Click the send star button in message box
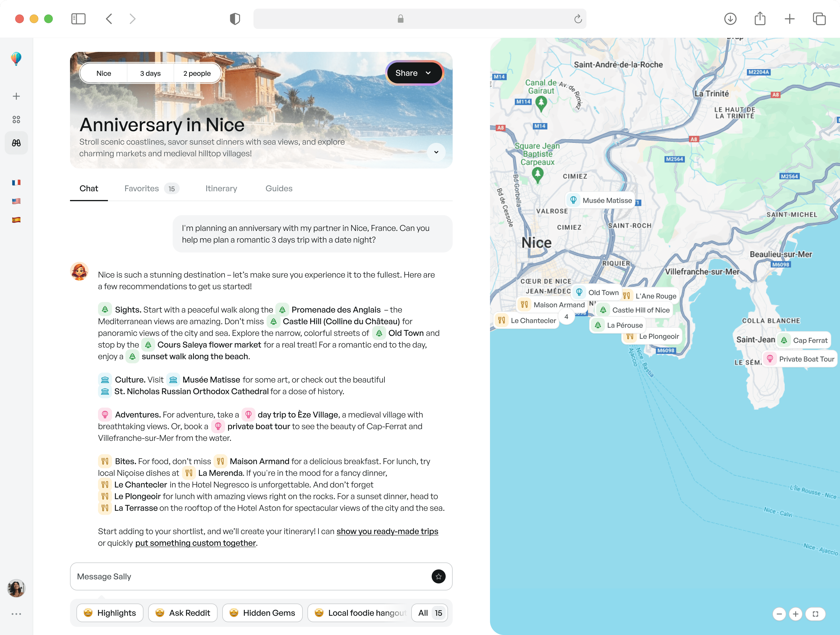The height and width of the screenshot is (635, 840). pos(438,576)
